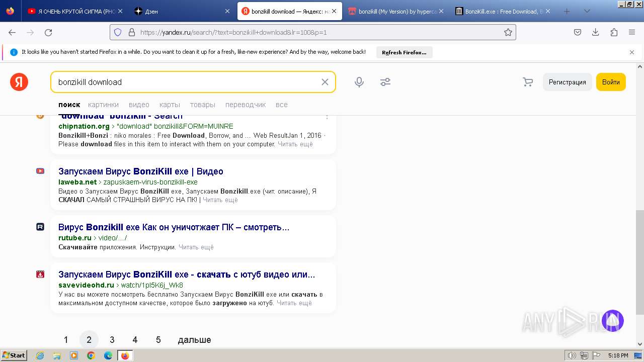Dismiss the Firefox refresh notification bar

point(632,52)
